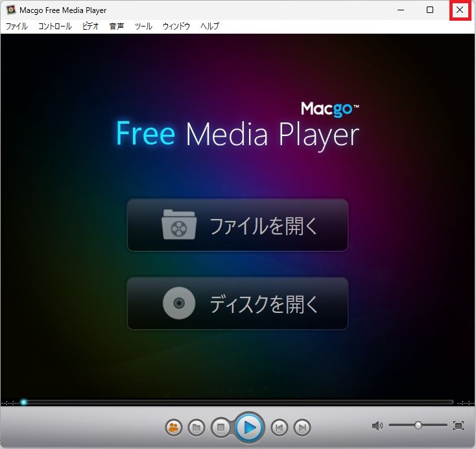Image resolution: width=476 pixels, height=449 pixels.
Task: Open the ビデオ menu
Action: coord(91,27)
